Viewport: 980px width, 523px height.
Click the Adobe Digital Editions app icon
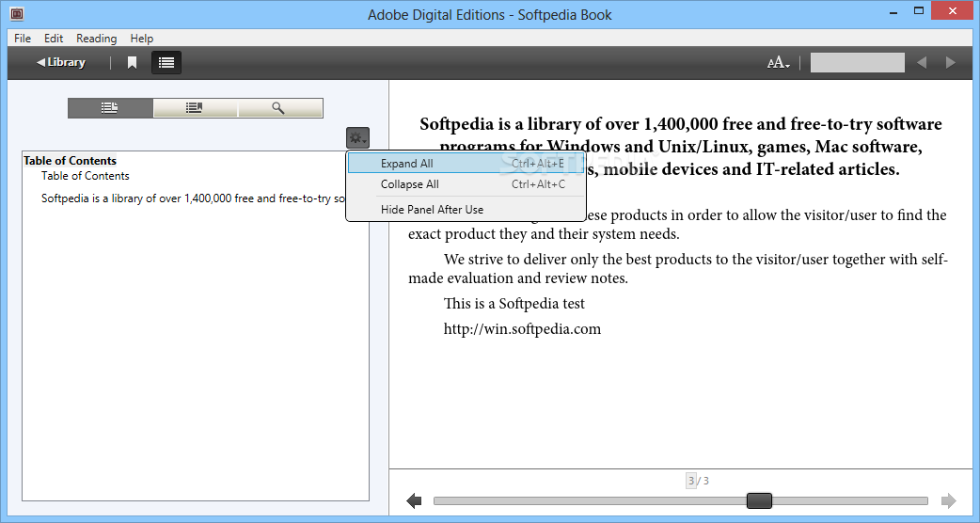tap(17, 13)
